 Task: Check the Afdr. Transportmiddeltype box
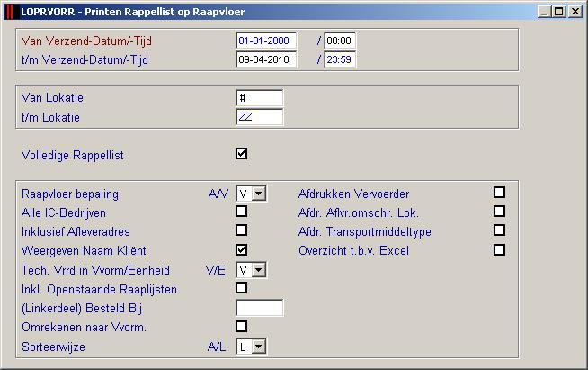(x=500, y=230)
